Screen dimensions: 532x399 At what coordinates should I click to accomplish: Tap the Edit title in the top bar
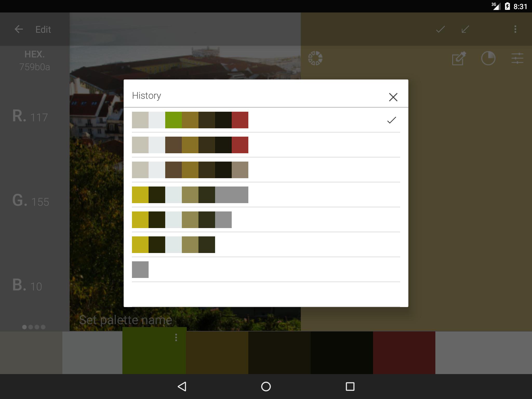(x=43, y=29)
